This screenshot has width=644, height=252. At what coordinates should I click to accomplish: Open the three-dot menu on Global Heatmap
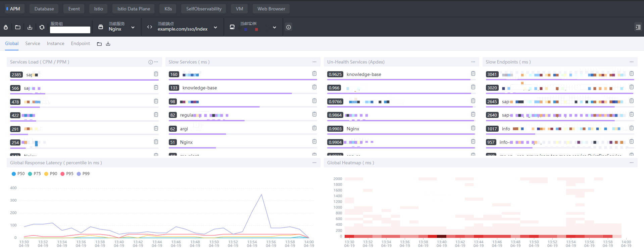click(x=631, y=163)
